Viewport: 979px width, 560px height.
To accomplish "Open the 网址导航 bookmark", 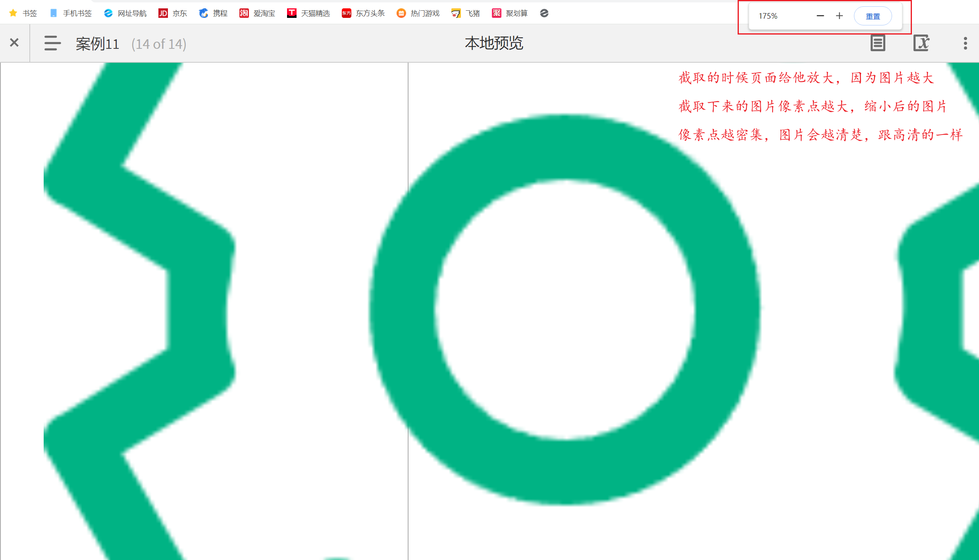I will (125, 13).
